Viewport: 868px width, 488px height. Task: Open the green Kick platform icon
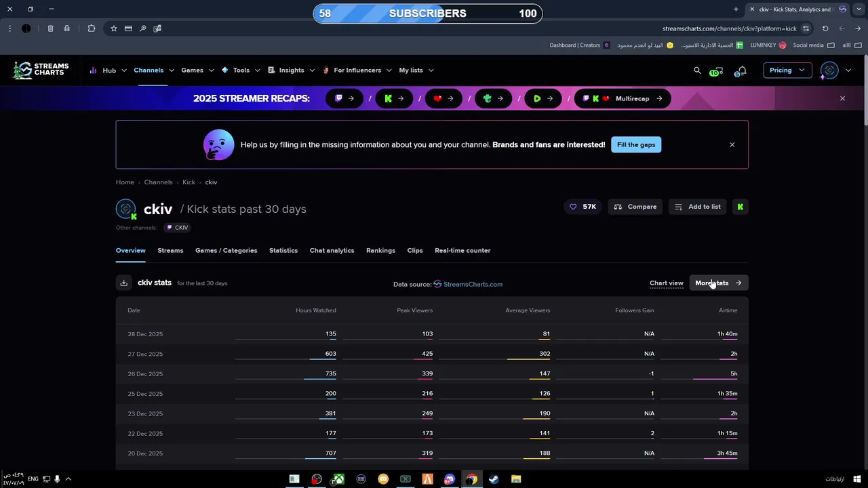coord(741,207)
